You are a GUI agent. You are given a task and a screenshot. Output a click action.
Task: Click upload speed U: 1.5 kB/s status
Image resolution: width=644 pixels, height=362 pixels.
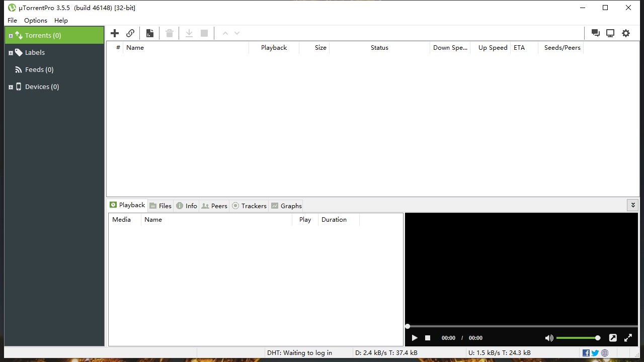[x=499, y=353]
